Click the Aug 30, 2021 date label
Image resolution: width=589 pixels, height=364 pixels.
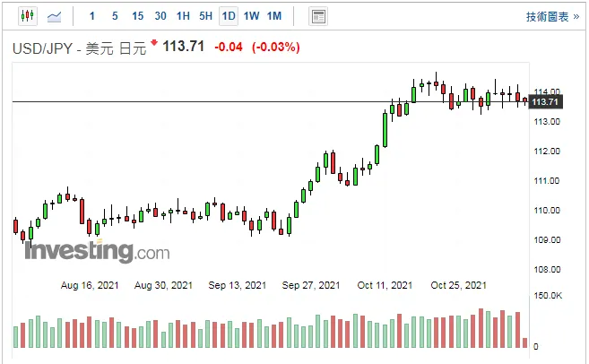163,285
